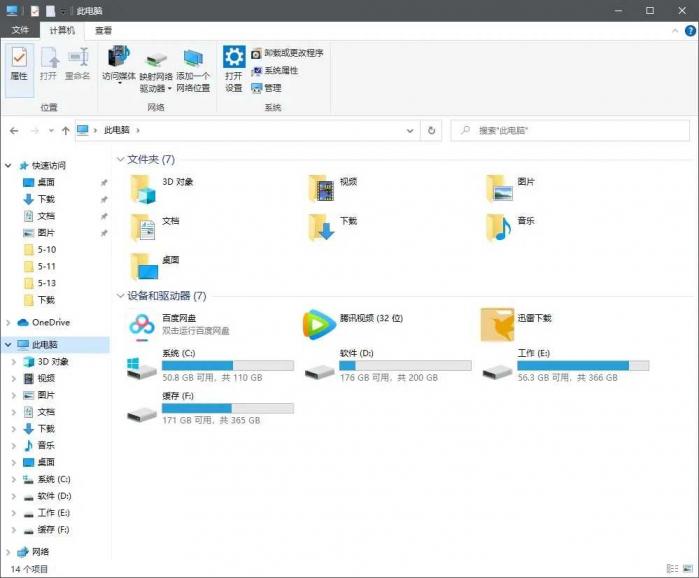Switch to the 查看 view ribbon tab
This screenshot has height=578, width=699.
103,30
